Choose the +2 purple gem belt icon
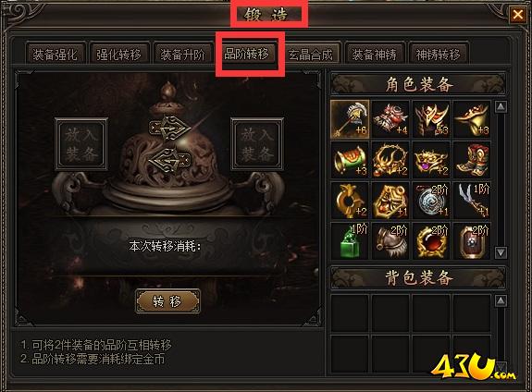The image size is (532, 392). point(431,160)
